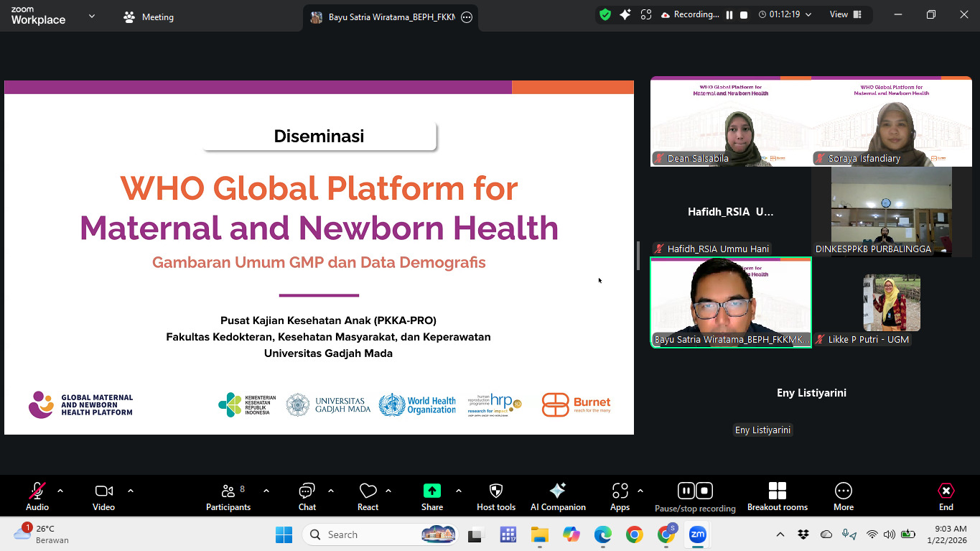Open the AI Companion sparkle icon
Image resolution: width=980 pixels, height=551 pixels.
coord(557,496)
